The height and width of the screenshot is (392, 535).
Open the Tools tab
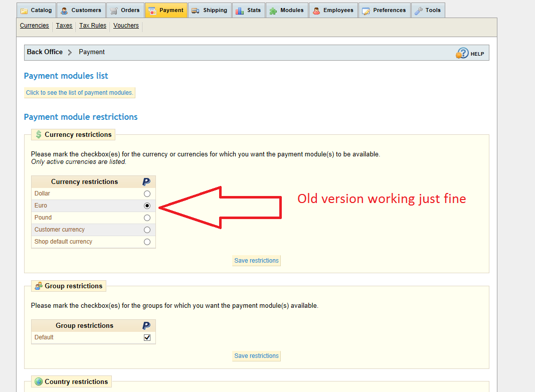[428, 10]
